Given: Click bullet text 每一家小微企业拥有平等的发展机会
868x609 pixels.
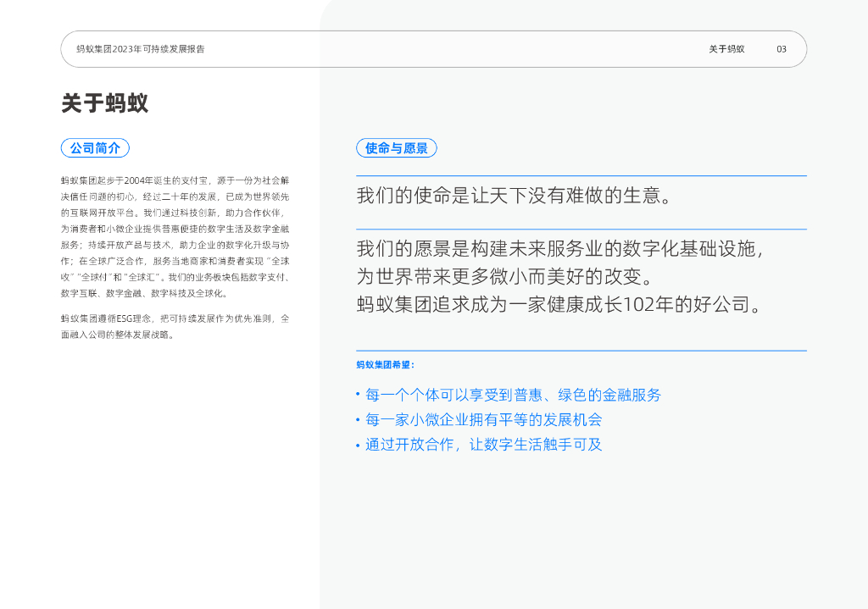Looking at the screenshot, I should (x=483, y=419).
